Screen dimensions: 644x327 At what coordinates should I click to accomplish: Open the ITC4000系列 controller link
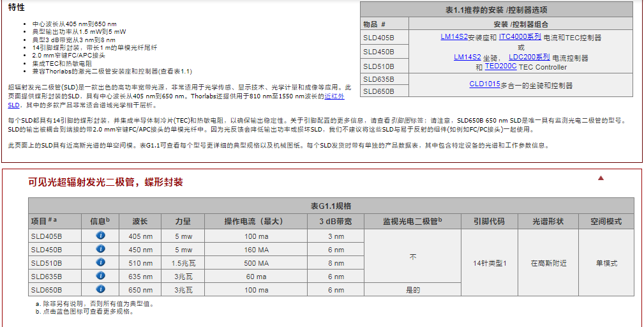520,37
